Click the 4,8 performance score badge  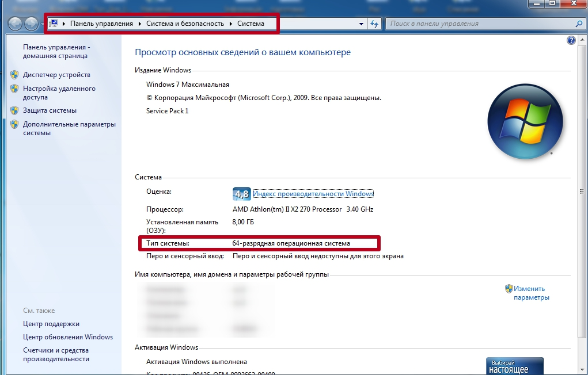[241, 194]
